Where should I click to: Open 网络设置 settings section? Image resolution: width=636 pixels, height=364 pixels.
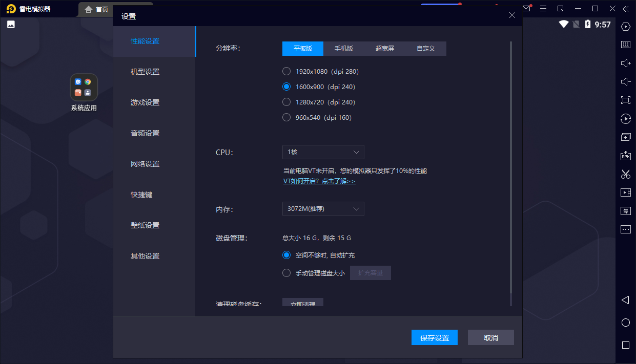tap(154, 164)
